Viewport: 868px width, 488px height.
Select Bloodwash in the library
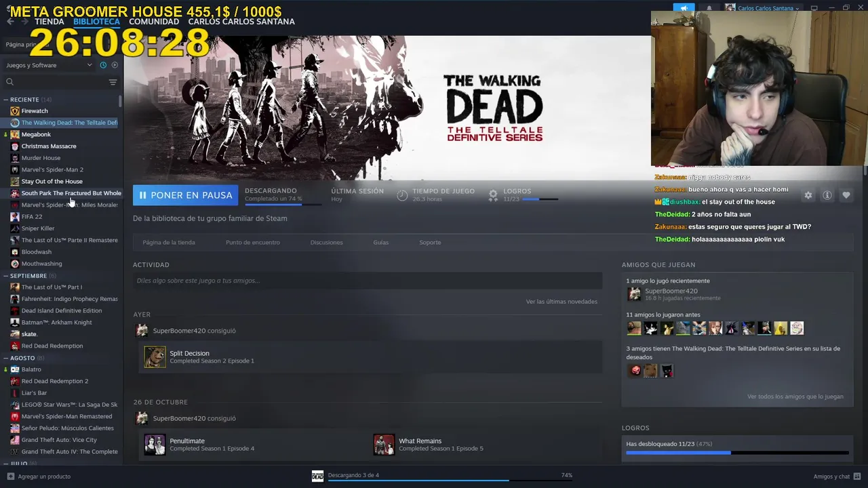(36, 252)
